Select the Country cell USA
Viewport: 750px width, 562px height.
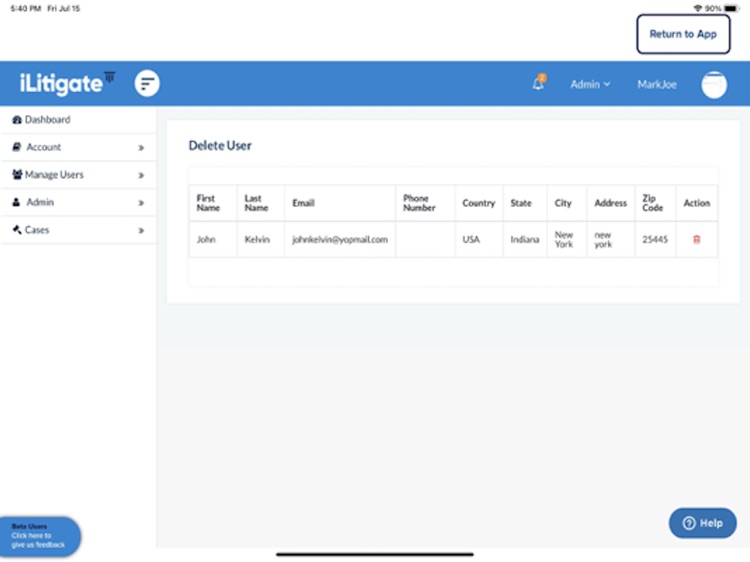tap(479, 240)
